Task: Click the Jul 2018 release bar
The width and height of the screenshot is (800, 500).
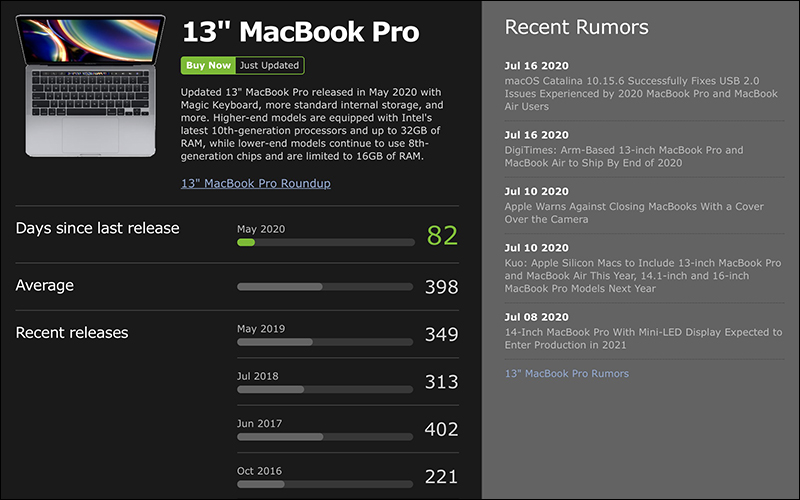Action: [x=325, y=389]
